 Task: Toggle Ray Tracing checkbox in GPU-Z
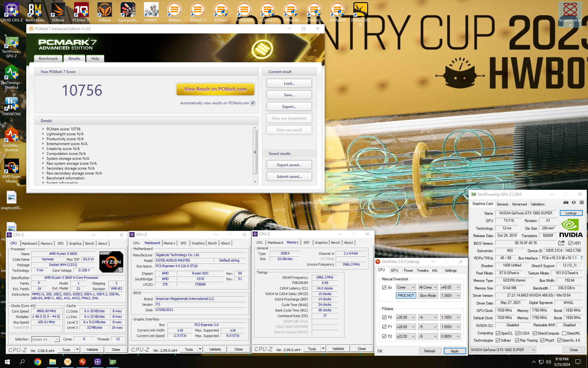pos(517,340)
